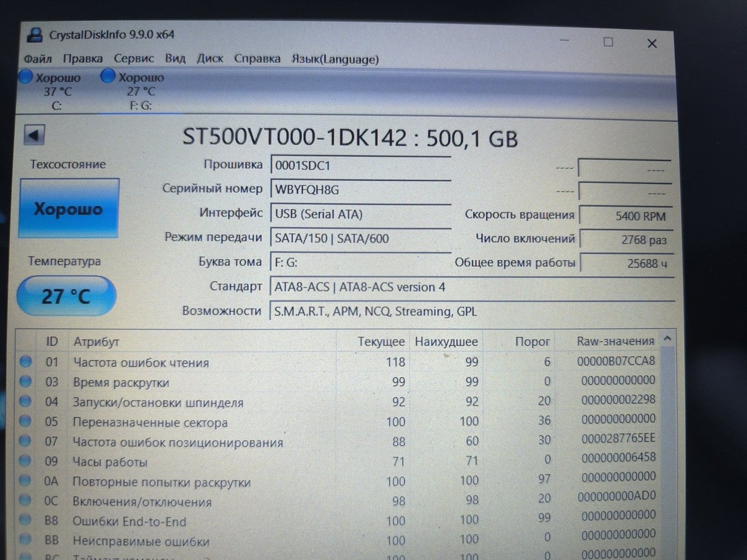
Task: Click the features field S.M.A.R.T., APM, NCQ
Action: pyautogui.click(x=472, y=311)
